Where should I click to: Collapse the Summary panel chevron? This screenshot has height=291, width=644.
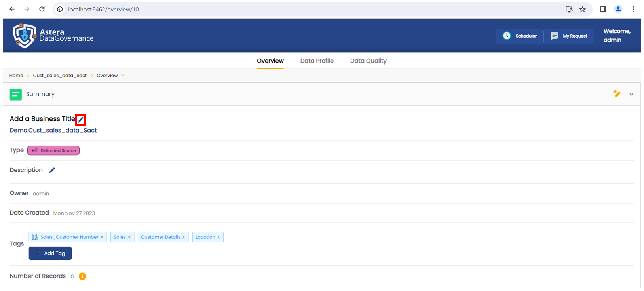click(x=631, y=94)
